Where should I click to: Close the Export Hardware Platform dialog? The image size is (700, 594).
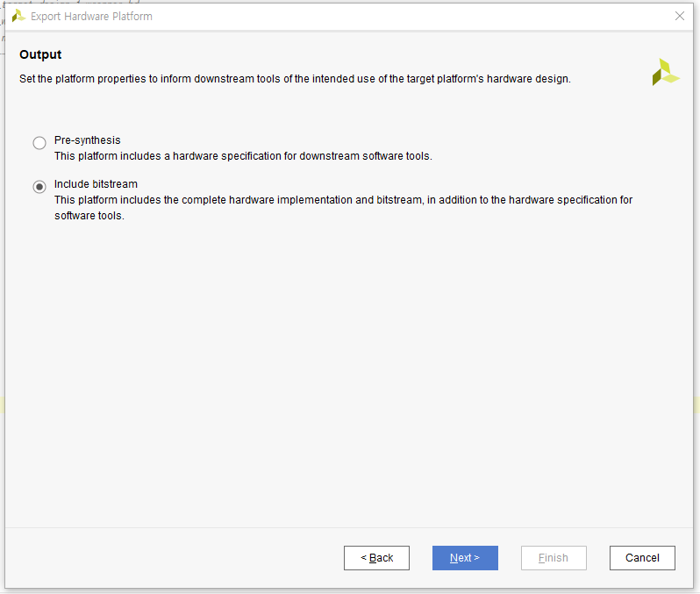(680, 16)
